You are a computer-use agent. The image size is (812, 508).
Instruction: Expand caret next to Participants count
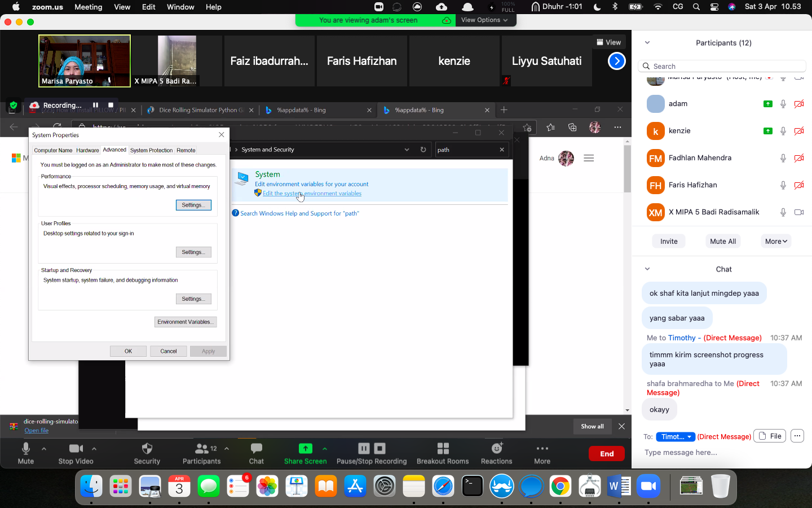coord(227,449)
